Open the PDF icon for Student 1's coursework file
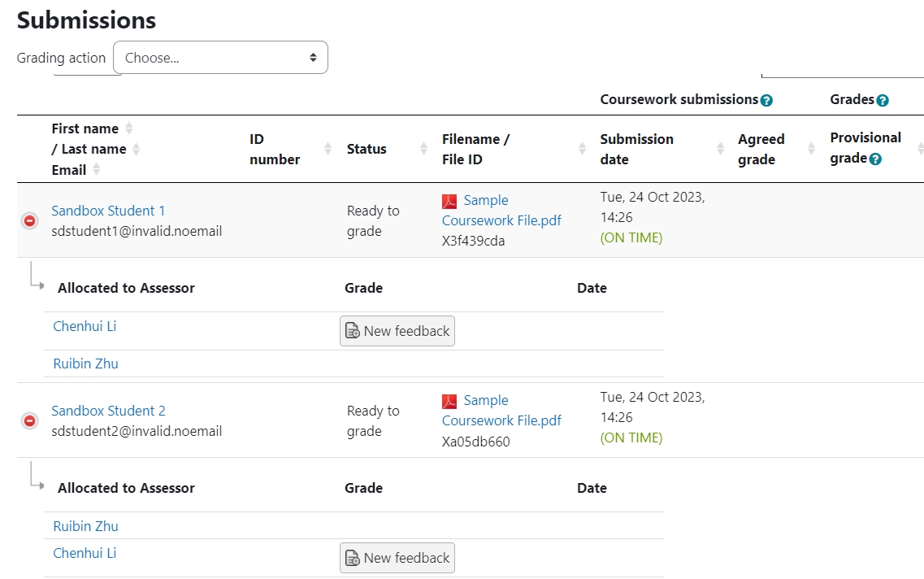 (x=448, y=200)
